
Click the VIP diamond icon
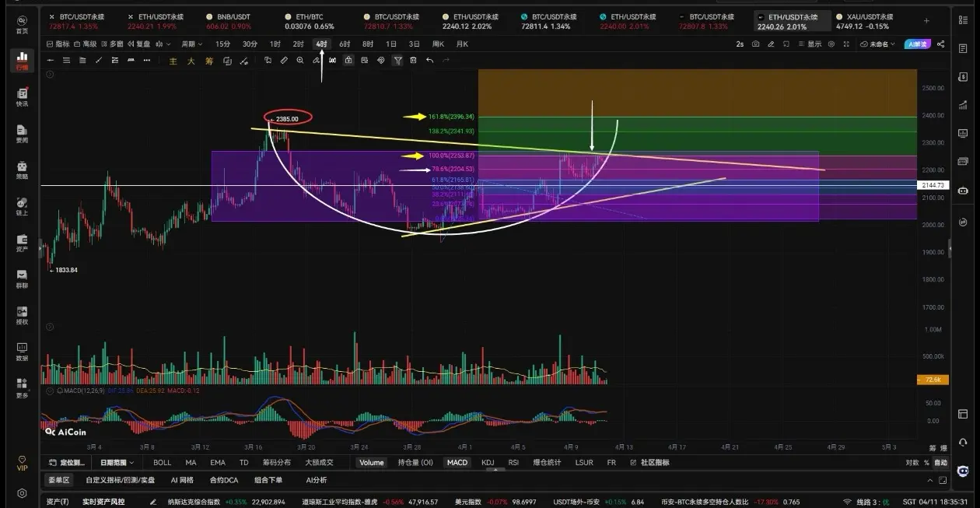coord(22,463)
